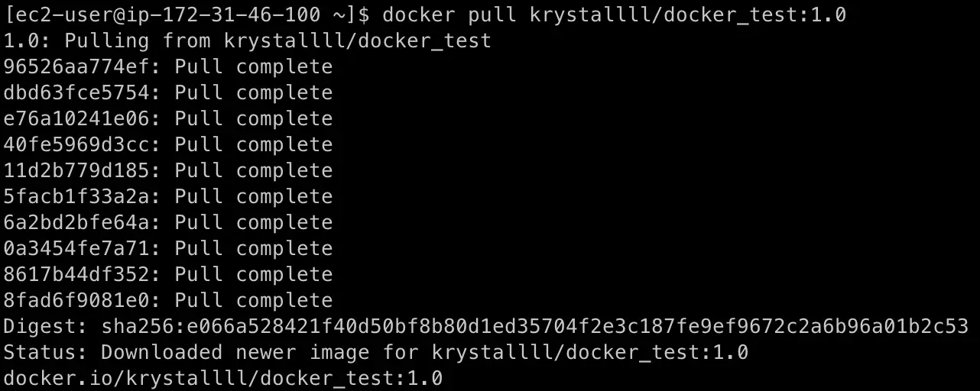This screenshot has height=391, width=980.
Task: Click Pull complete beside 96526aa774ef
Action: coord(254,66)
